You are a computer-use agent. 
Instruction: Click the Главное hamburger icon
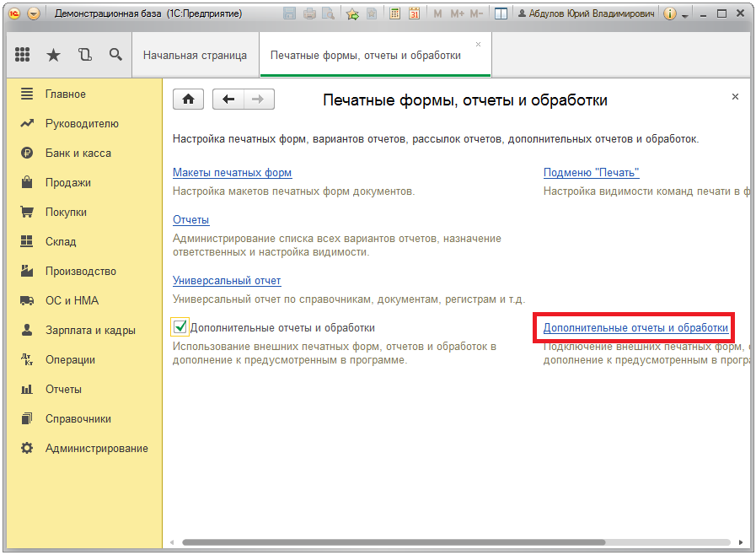27,94
